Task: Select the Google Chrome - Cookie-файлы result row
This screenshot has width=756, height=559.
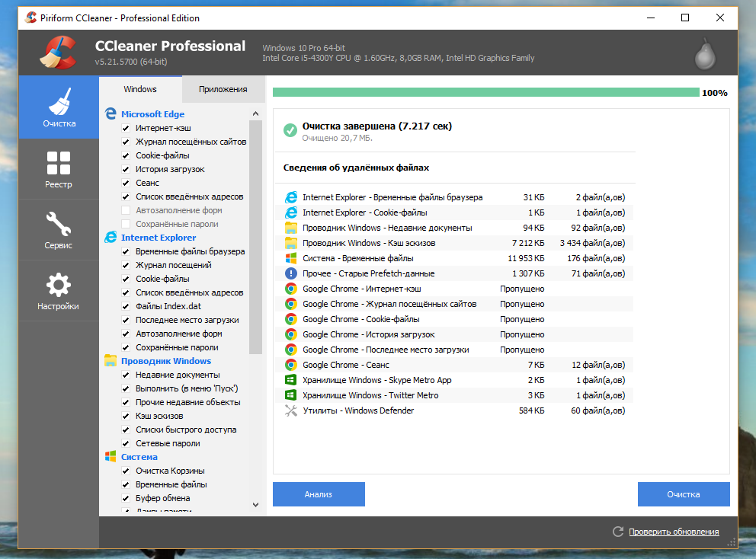Action: 455,319
